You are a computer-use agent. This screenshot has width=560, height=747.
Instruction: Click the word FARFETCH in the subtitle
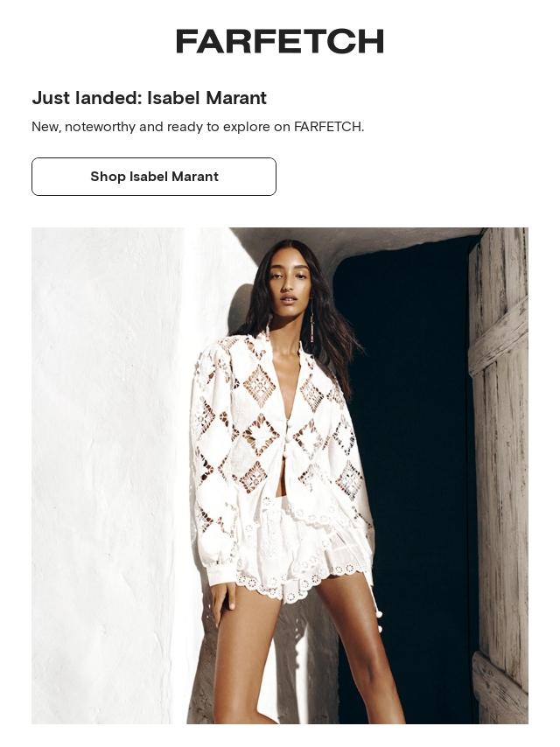click(327, 127)
